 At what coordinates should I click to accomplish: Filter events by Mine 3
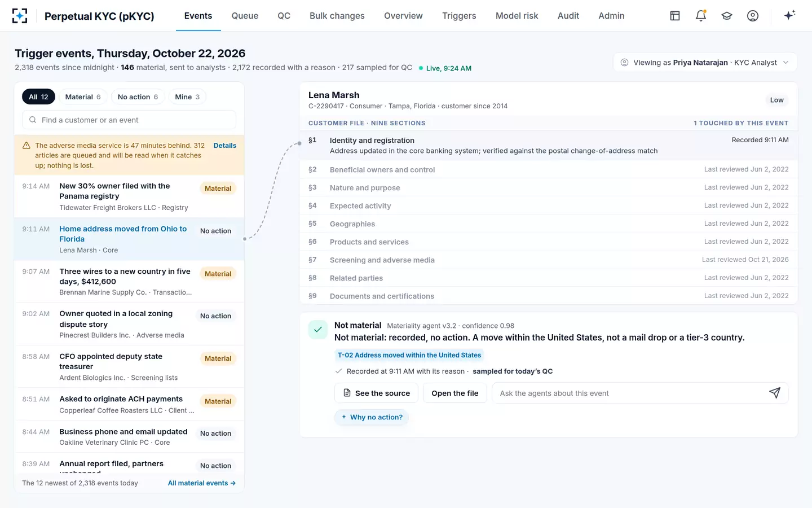[x=187, y=97]
